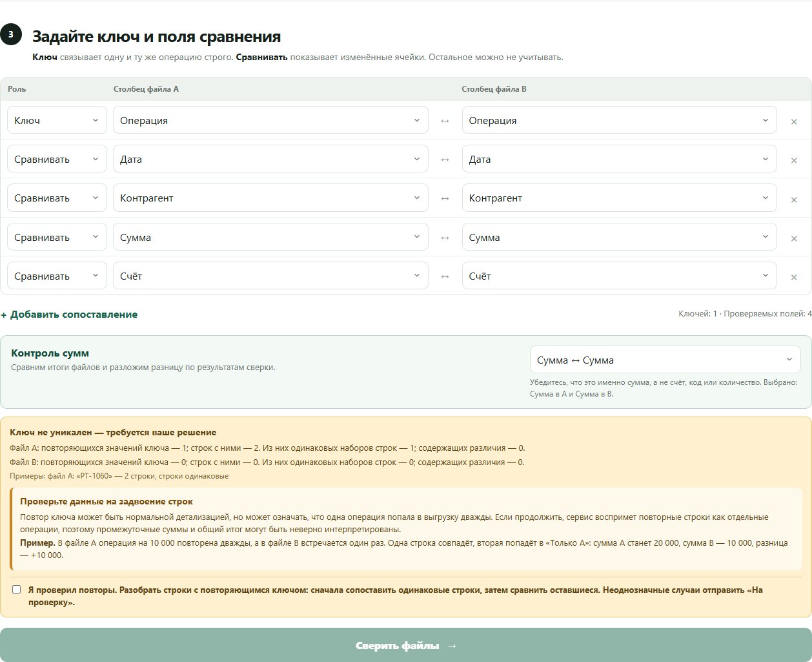Image resolution: width=812 pixels, height=662 pixels.
Task: Click '+ Добавить сопоставление' link
Action: (x=69, y=315)
